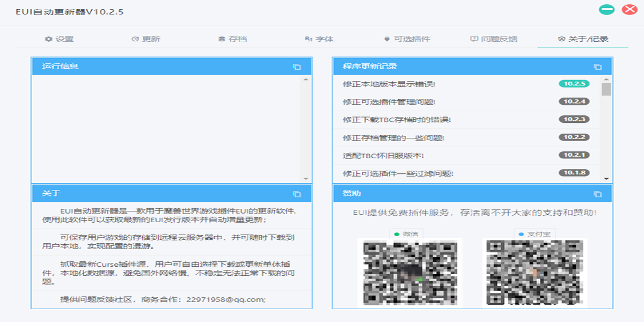
Task: Click the copy icon in 赞助 header
Action: (x=597, y=194)
